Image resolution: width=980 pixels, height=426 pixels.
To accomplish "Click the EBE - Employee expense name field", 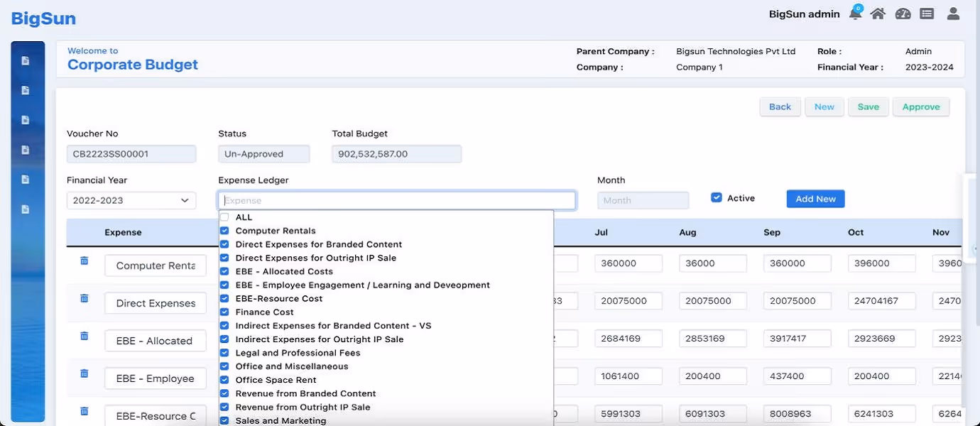I will (x=156, y=378).
